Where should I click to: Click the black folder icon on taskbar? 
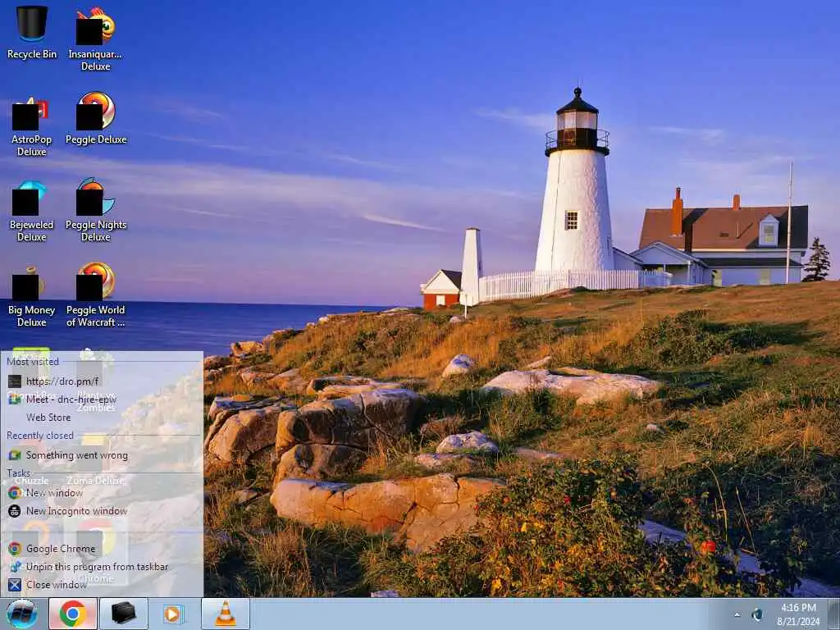pyautogui.click(x=123, y=614)
